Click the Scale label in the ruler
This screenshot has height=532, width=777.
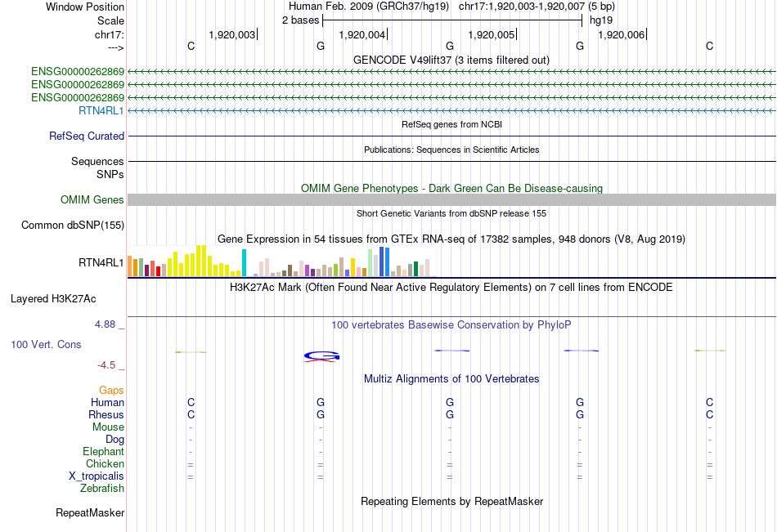click(x=110, y=20)
